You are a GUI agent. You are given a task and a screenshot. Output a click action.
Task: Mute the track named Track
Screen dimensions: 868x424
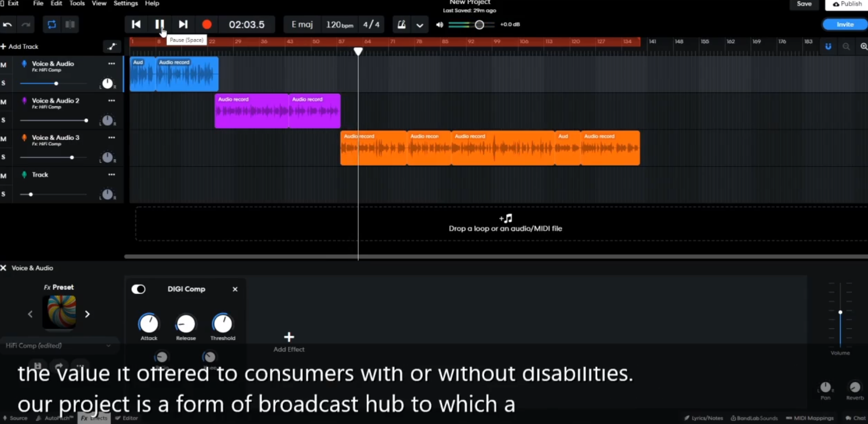click(x=3, y=176)
